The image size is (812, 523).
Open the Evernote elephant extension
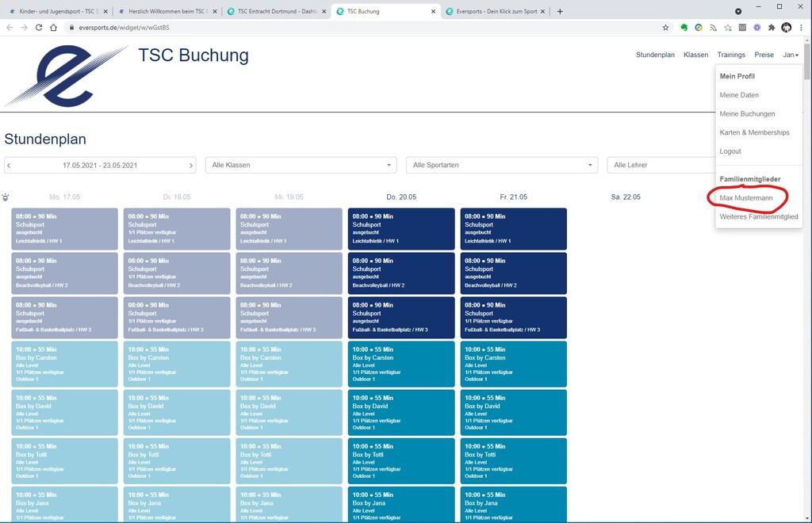[684, 28]
